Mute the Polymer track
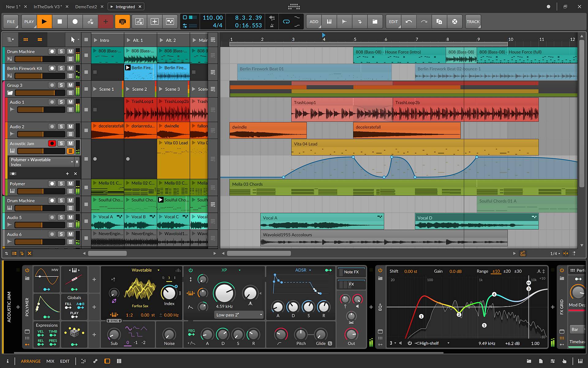This screenshot has height=368, width=588. tap(70, 183)
